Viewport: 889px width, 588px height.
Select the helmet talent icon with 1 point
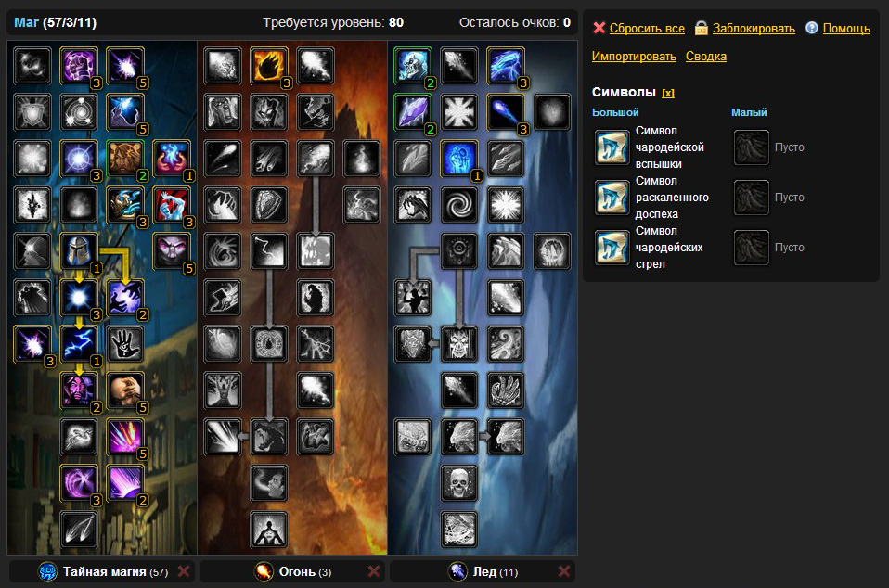coord(79,251)
